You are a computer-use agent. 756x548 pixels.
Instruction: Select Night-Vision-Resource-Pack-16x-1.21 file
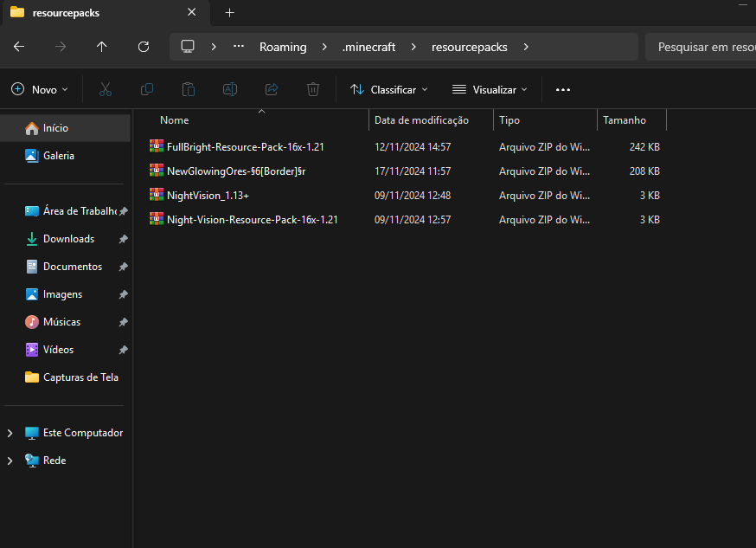coord(253,220)
